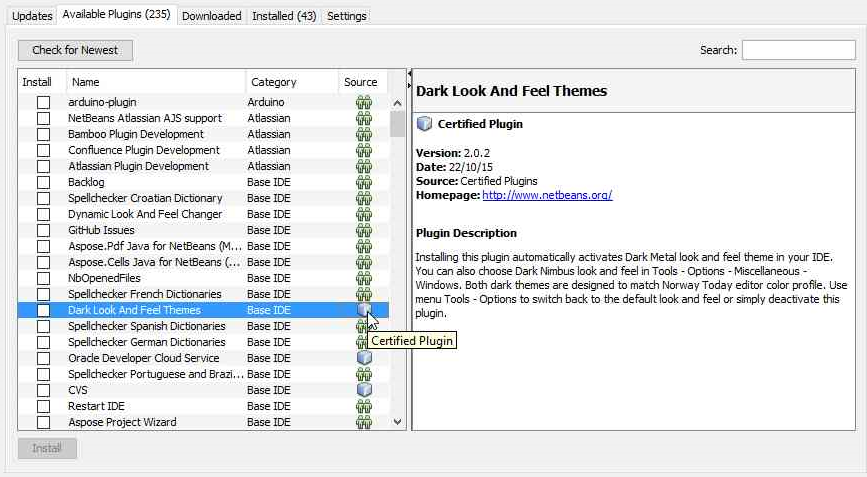
Task: Click the community source icon for arduino-plugin
Action: point(363,102)
